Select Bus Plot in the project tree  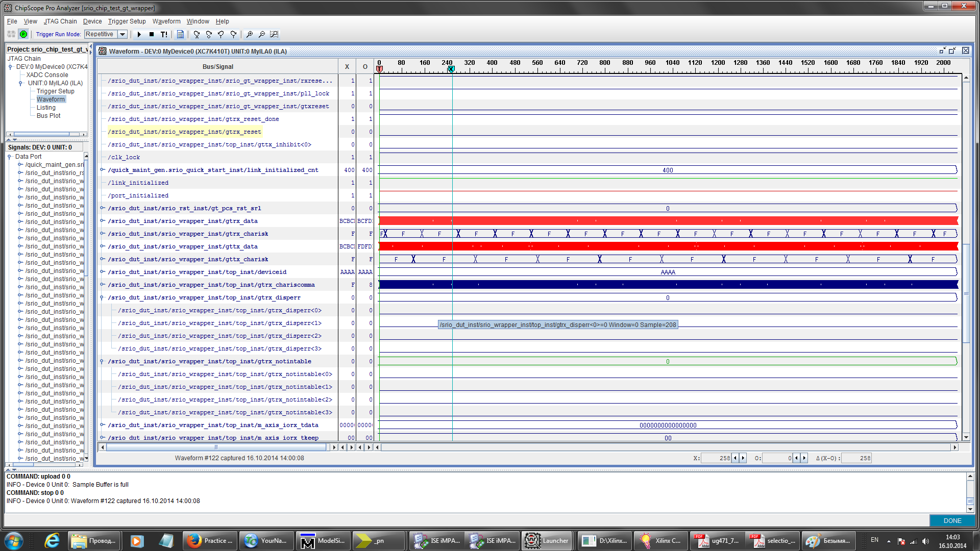[x=48, y=116]
